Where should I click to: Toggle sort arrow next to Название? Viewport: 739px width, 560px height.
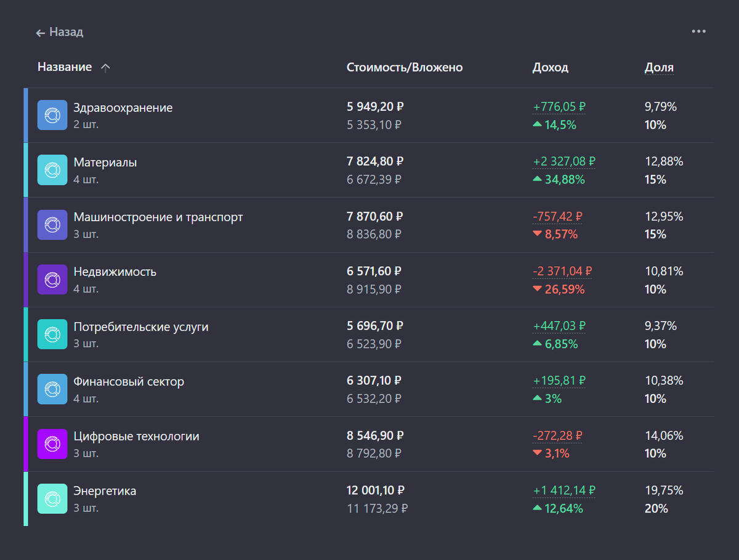coord(105,68)
